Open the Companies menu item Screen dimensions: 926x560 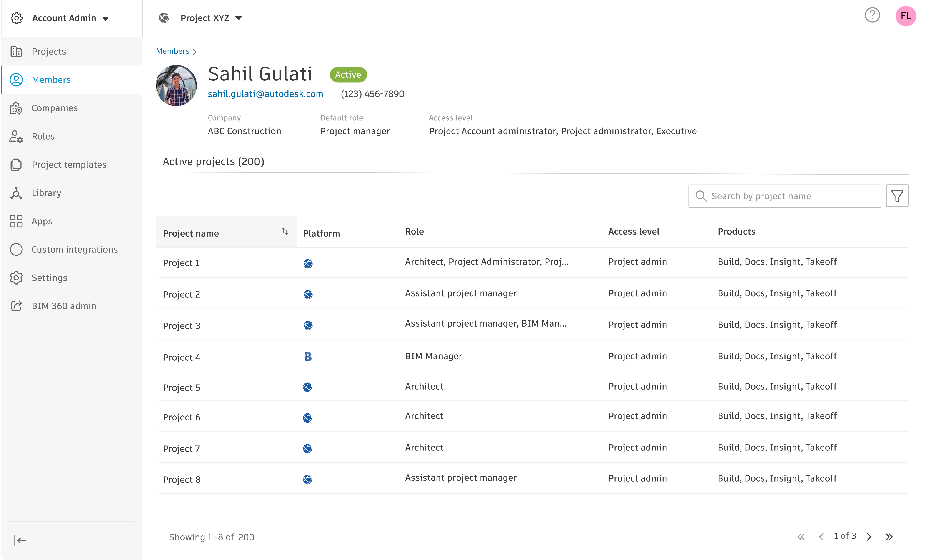[55, 108]
